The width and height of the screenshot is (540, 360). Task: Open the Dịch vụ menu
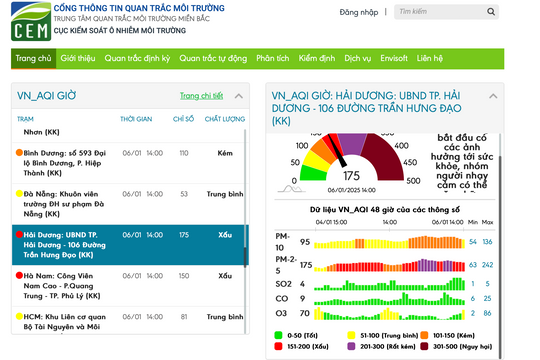357,58
